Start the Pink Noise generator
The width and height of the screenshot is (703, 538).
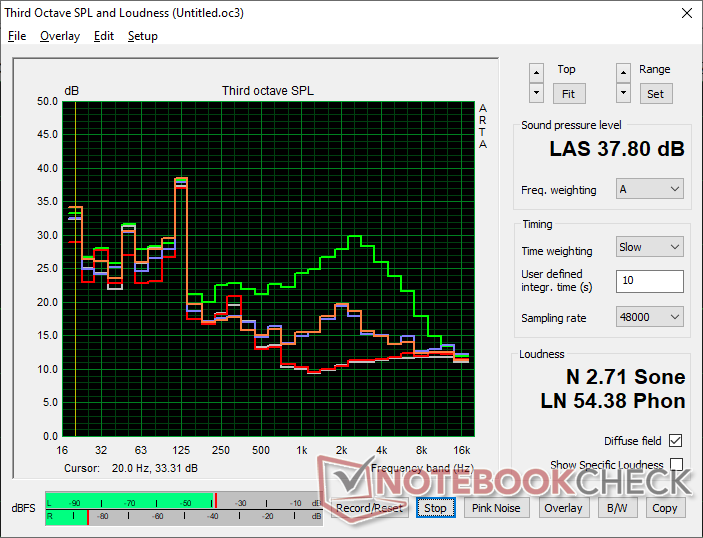[496, 508]
